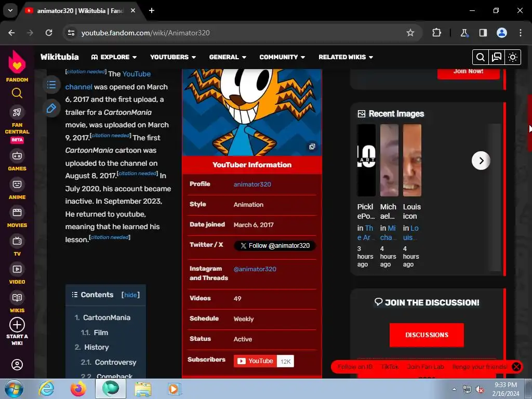532x399 pixels.
Task: Open a new browser tab
Action: coord(152,10)
